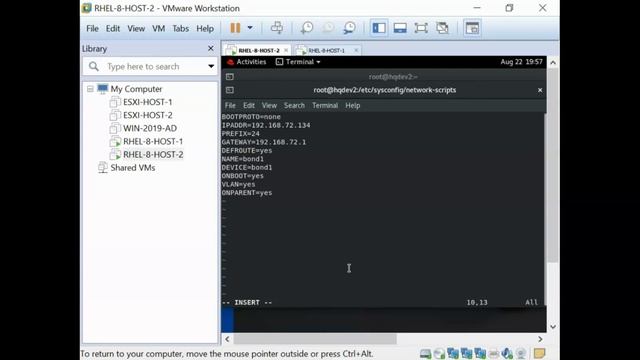This screenshot has width=640, height=360.
Task: Click the Aug 22 19:57 clock
Action: (x=521, y=62)
